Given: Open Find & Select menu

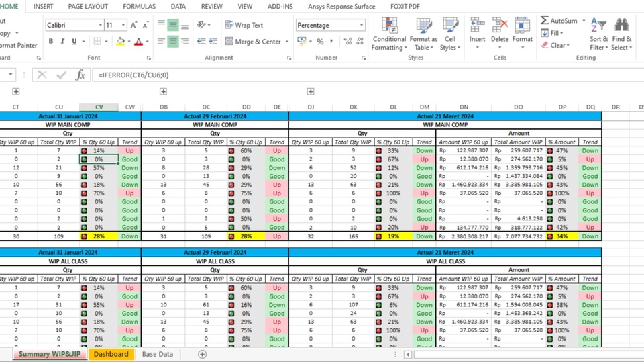Looking at the screenshot, I should [621, 34].
